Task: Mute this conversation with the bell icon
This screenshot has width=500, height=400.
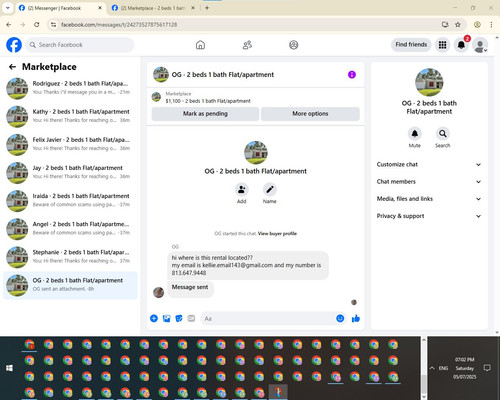Action: 415,134
